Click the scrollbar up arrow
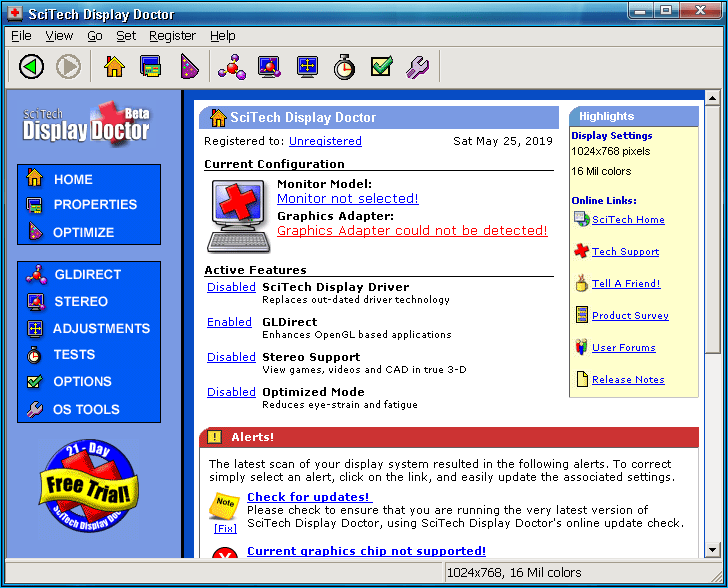The width and height of the screenshot is (728, 588). click(712, 98)
